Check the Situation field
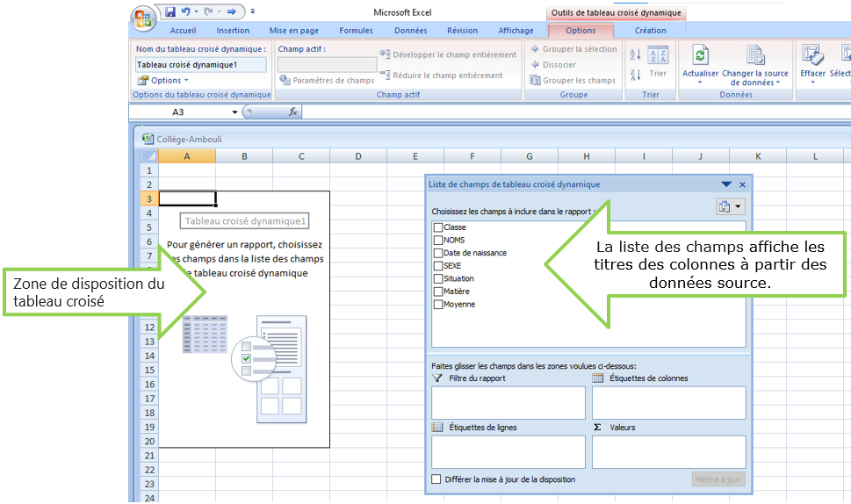851x504 pixels. point(438,278)
